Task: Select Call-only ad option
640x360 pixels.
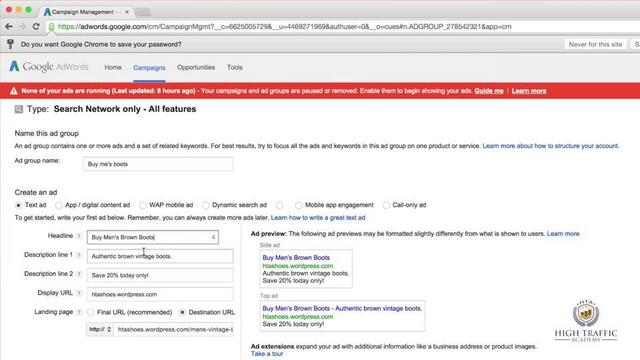Action: [x=386, y=205]
